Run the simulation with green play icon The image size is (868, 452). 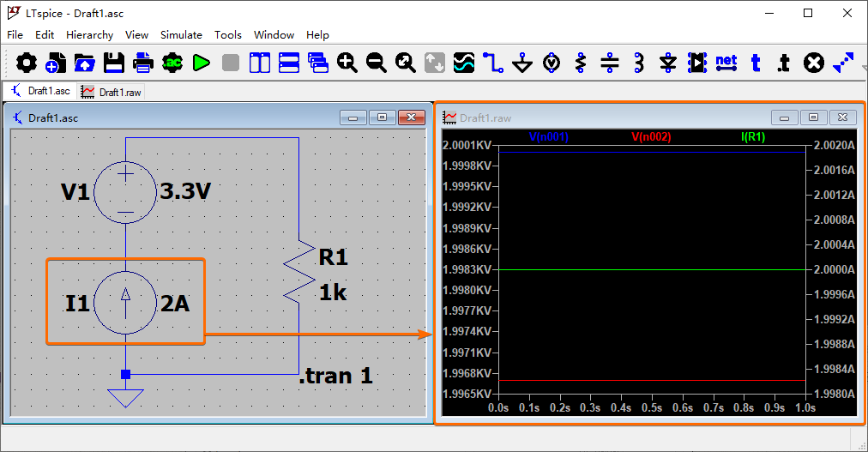202,63
